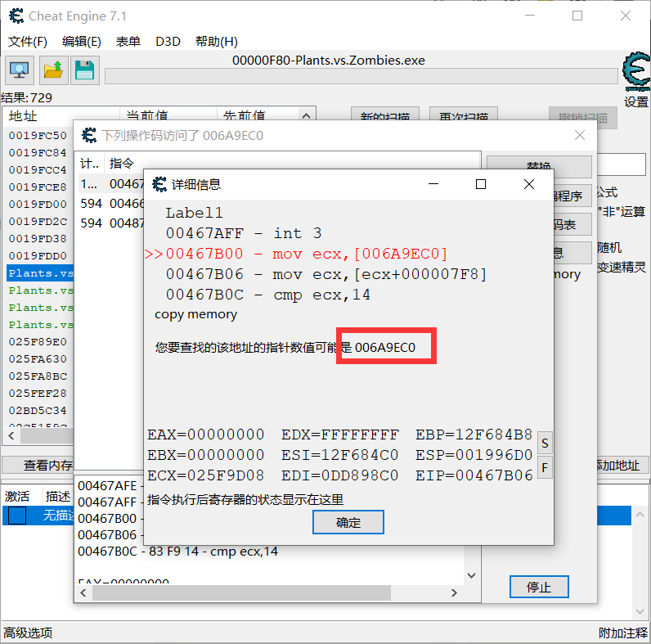Select address 02BD5C34 in results list
This screenshot has width=651, height=644.
click(38, 411)
